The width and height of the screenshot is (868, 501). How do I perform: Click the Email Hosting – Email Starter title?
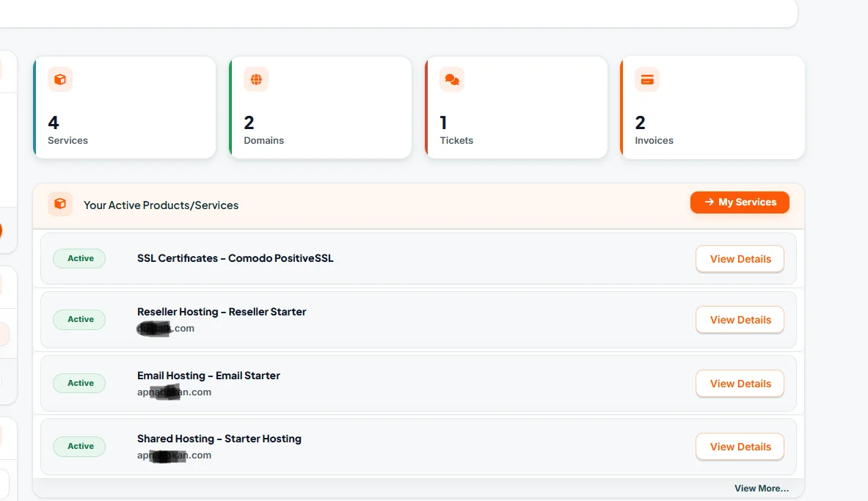coord(208,376)
